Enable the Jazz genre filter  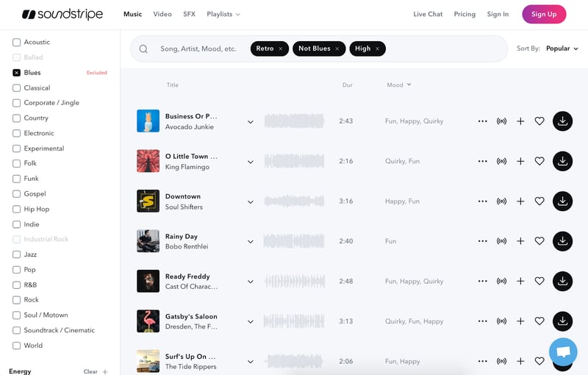click(x=16, y=254)
